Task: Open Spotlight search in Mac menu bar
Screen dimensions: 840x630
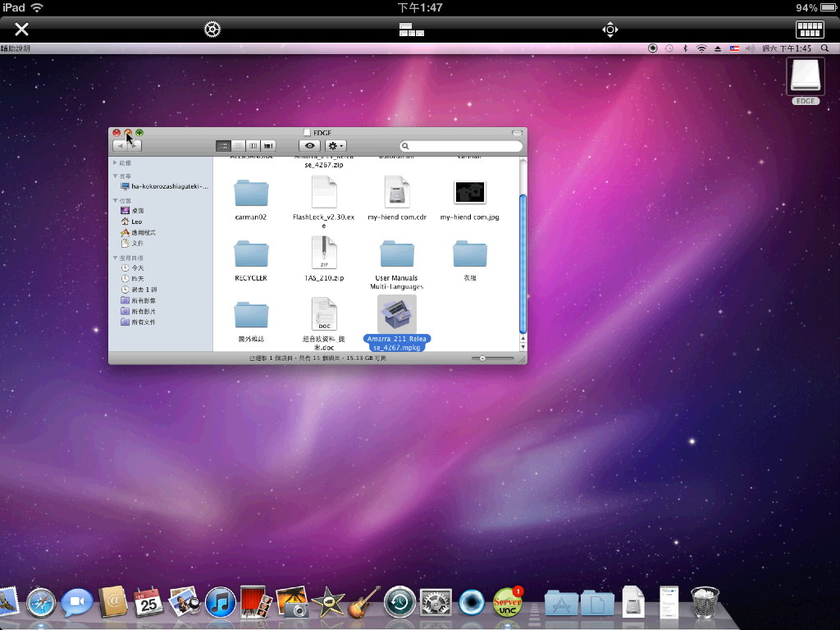Action: [x=825, y=48]
